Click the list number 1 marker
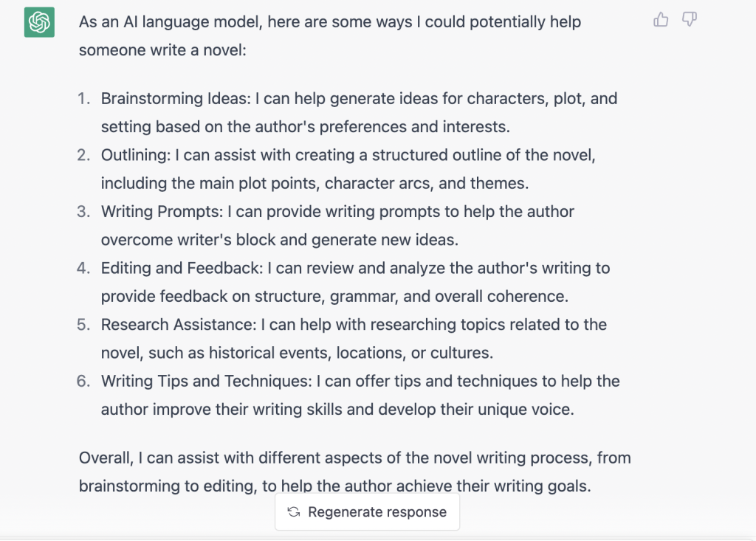The width and height of the screenshot is (756, 541). coord(84,98)
